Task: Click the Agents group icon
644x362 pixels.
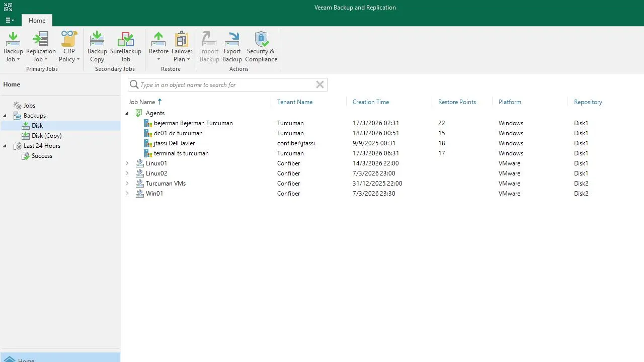Action: click(x=140, y=113)
